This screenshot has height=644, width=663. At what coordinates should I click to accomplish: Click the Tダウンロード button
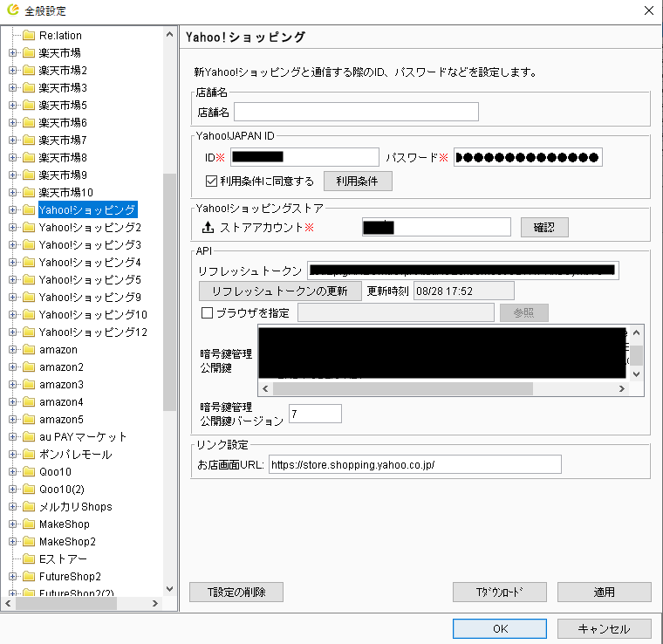499,592
